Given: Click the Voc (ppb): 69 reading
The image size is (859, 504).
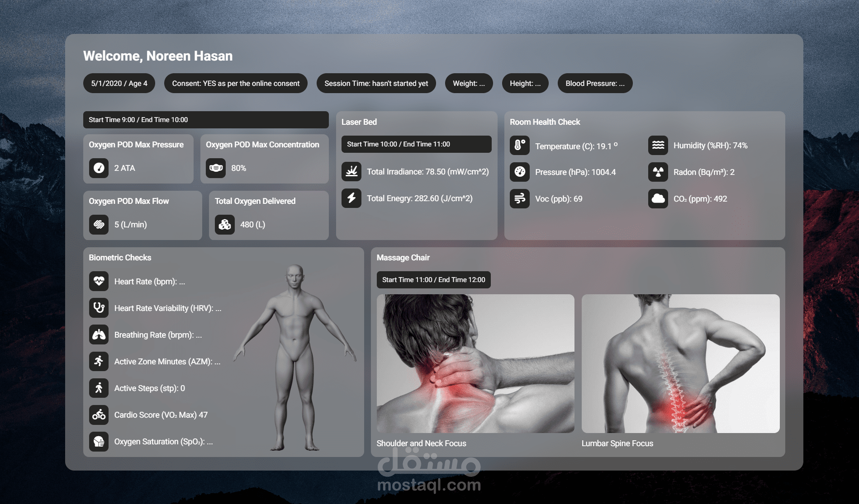Looking at the screenshot, I should pyautogui.click(x=559, y=199).
